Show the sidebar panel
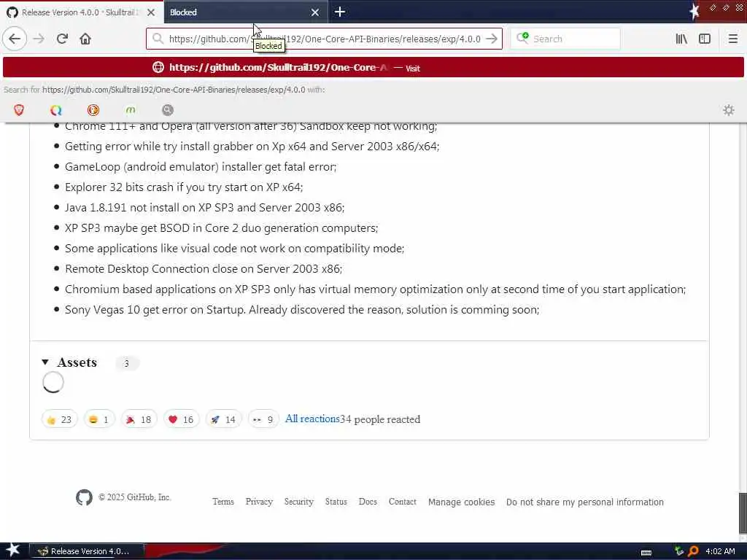 (x=705, y=39)
